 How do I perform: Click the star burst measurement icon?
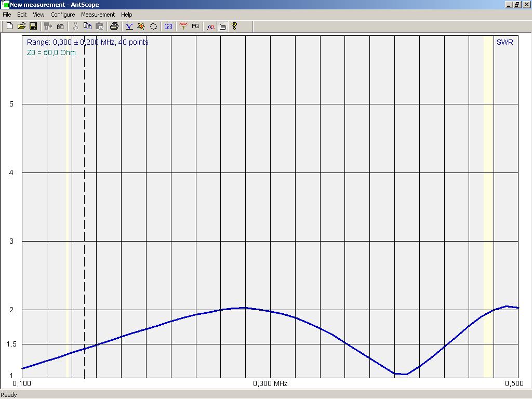click(141, 26)
